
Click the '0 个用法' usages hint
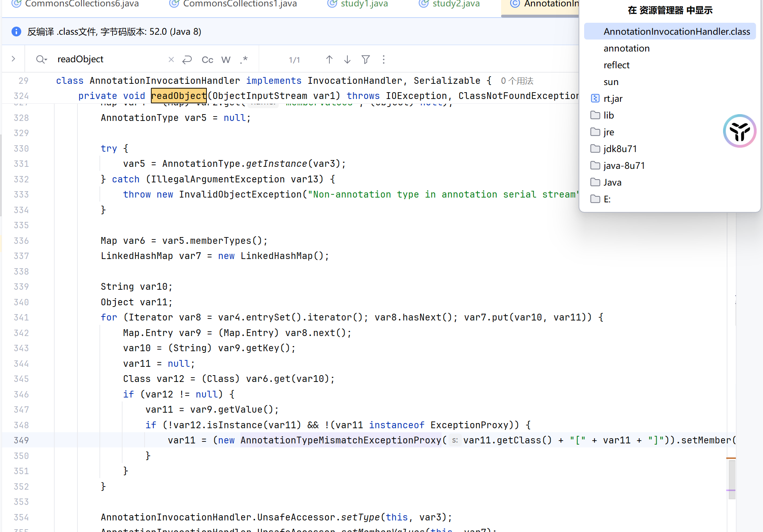tap(517, 81)
